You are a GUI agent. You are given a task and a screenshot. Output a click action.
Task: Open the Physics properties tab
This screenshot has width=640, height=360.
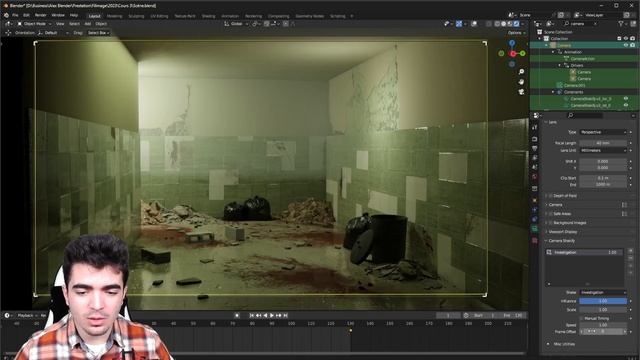tap(535, 210)
